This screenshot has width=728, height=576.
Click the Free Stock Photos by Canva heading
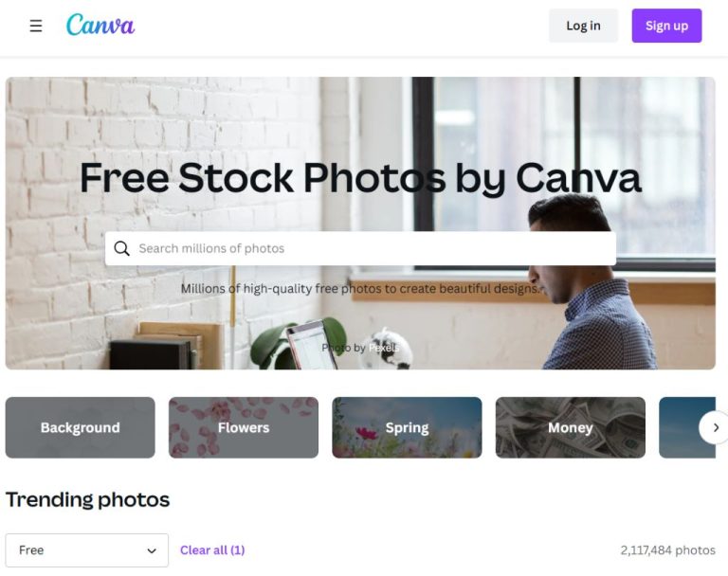[360, 178]
